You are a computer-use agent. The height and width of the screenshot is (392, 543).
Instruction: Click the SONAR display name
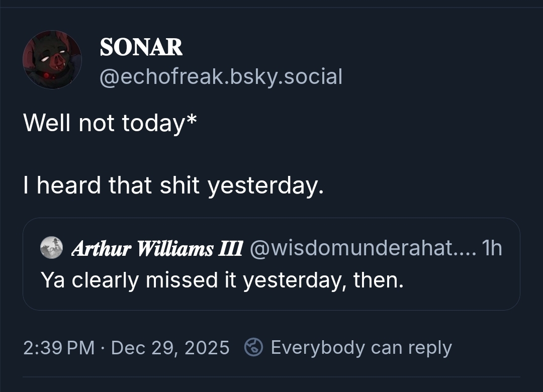pyautogui.click(x=141, y=47)
